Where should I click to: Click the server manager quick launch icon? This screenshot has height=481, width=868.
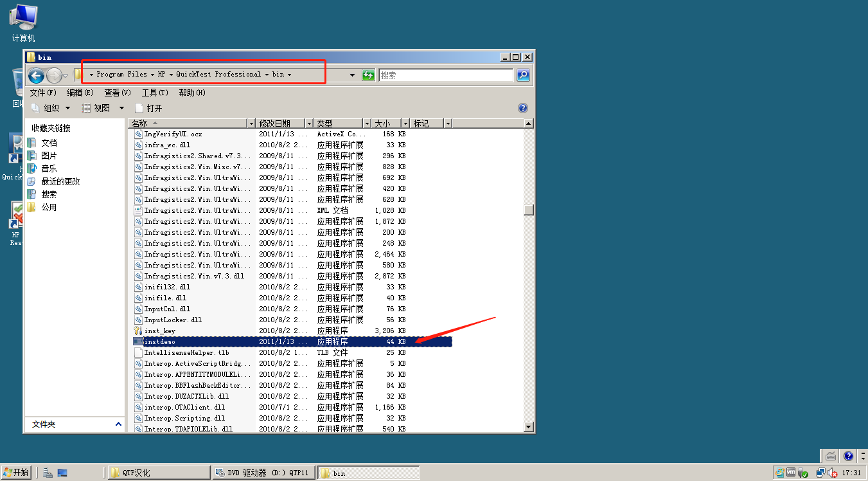(x=48, y=473)
